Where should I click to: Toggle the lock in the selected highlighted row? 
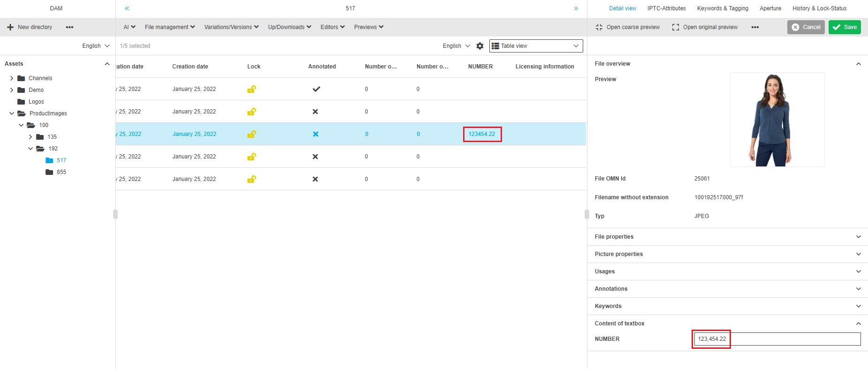(x=251, y=134)
